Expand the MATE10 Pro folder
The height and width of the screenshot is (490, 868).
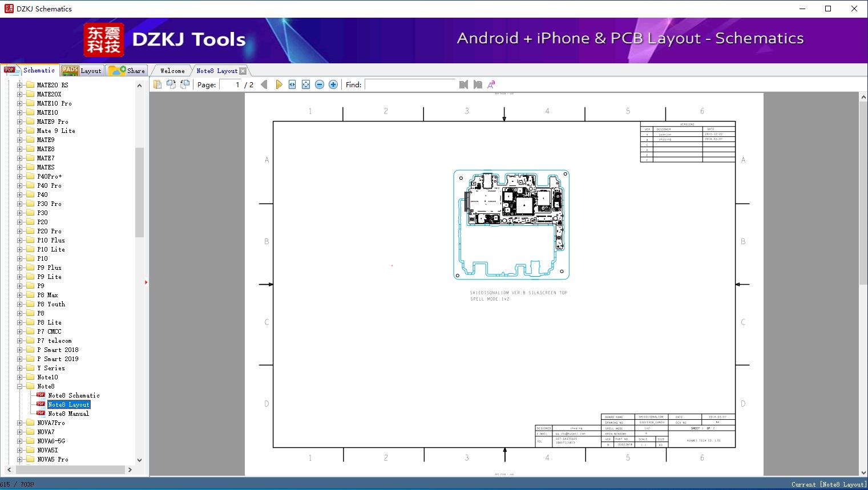click(x=19, y=103)
